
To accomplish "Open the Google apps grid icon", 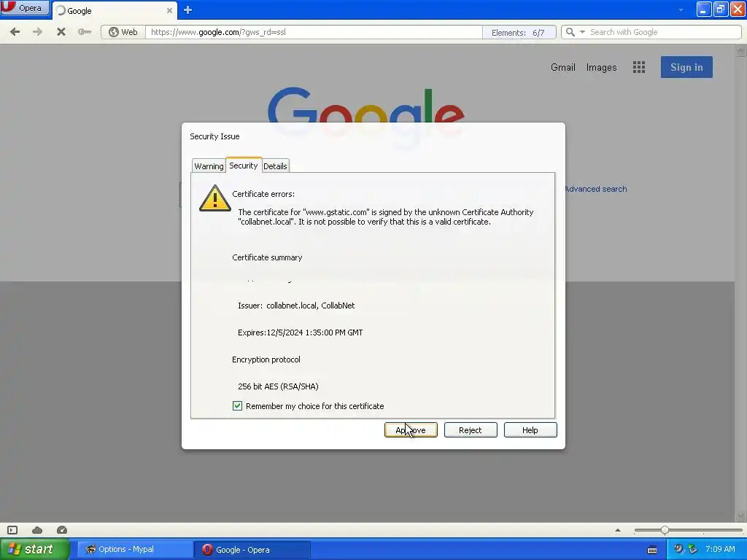I will pos(639,67).
